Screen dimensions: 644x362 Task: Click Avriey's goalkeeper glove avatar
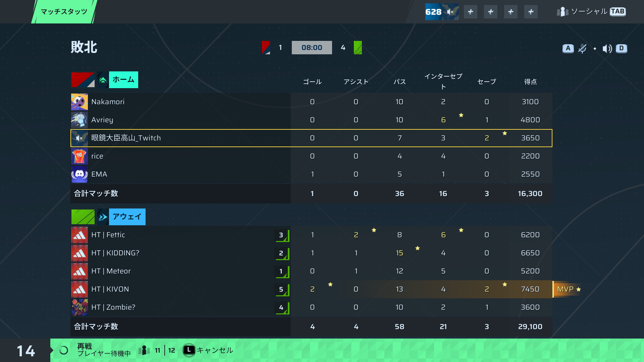click(79, 120)
